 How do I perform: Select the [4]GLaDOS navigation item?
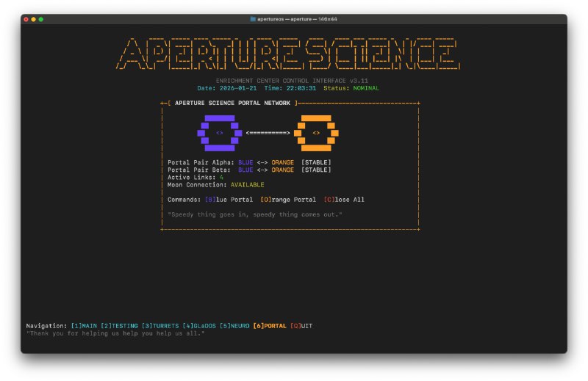click(199, 326)
